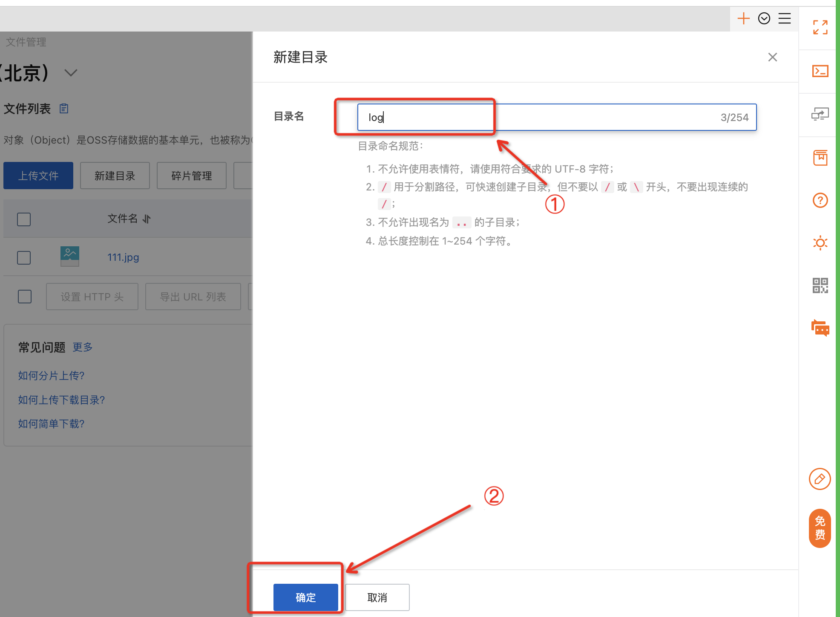This screenshot has width=840, height=617.
Task: Open the orange chat messages icon
Action: click(x=820, y=328)
